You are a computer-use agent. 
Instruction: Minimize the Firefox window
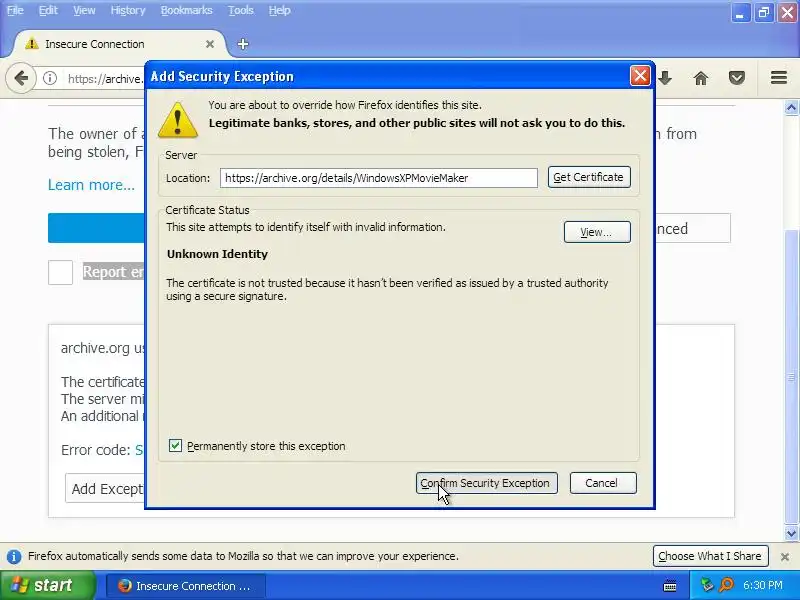[x=740, y=13]
